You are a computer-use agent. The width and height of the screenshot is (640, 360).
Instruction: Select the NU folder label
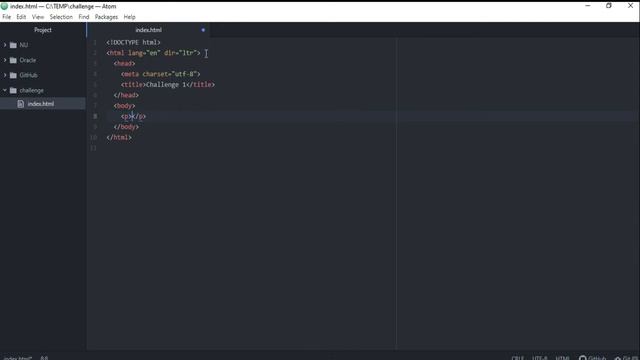24,45
